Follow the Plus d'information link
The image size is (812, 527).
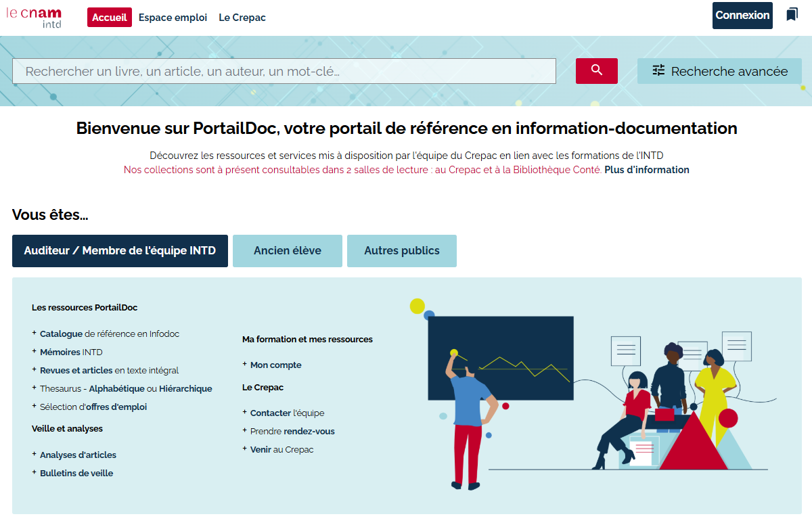pos(647,170)
